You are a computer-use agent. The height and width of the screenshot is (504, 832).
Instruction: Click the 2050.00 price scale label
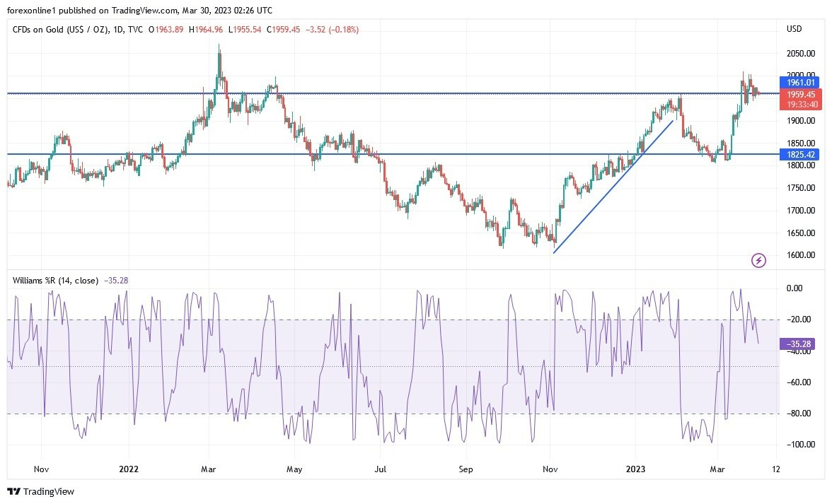point(800,54)
